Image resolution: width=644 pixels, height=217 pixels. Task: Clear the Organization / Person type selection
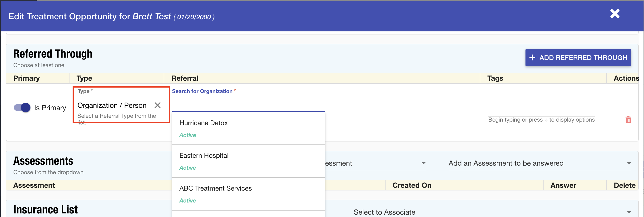158,105
